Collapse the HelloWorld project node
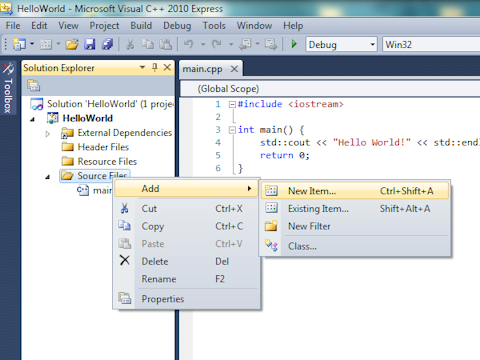 click(x=32, y=119)
